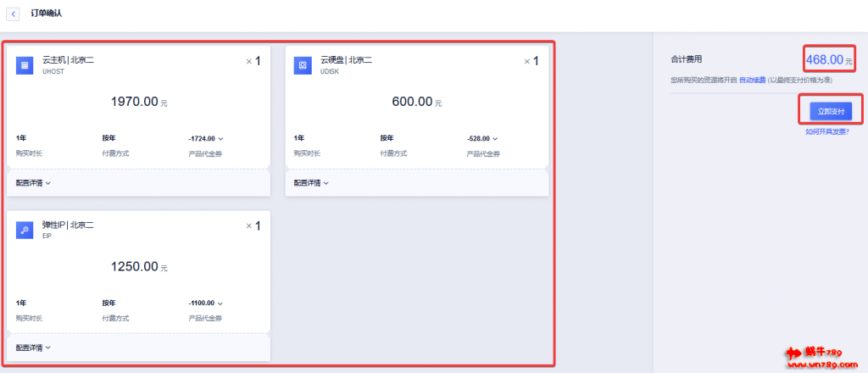The image size is (868, 373).
Task: Click the 1250.00 price in 弹性IP card
Action: coord(135,267)
